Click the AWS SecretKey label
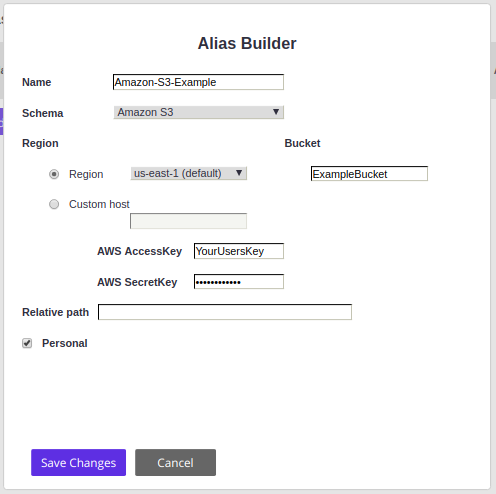496x494 pixels. pyautogui.click(x=137, y=282)
